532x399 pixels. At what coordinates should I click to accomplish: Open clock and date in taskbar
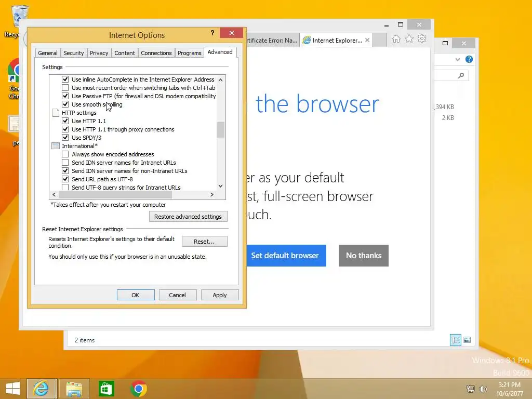click(509, 389)
